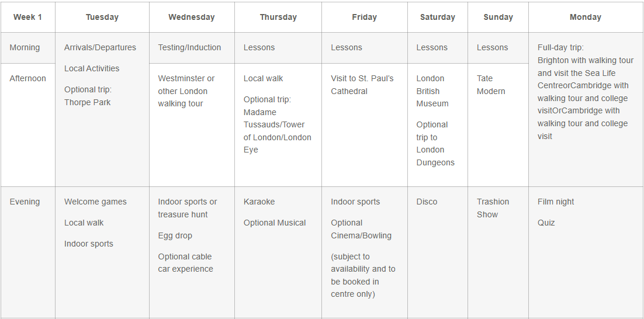Select the Afternoon row label

[x=27, y=78]
